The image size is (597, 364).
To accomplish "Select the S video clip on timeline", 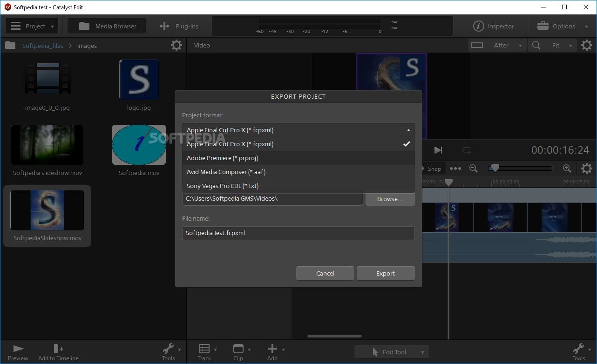I will pos(447,217).
